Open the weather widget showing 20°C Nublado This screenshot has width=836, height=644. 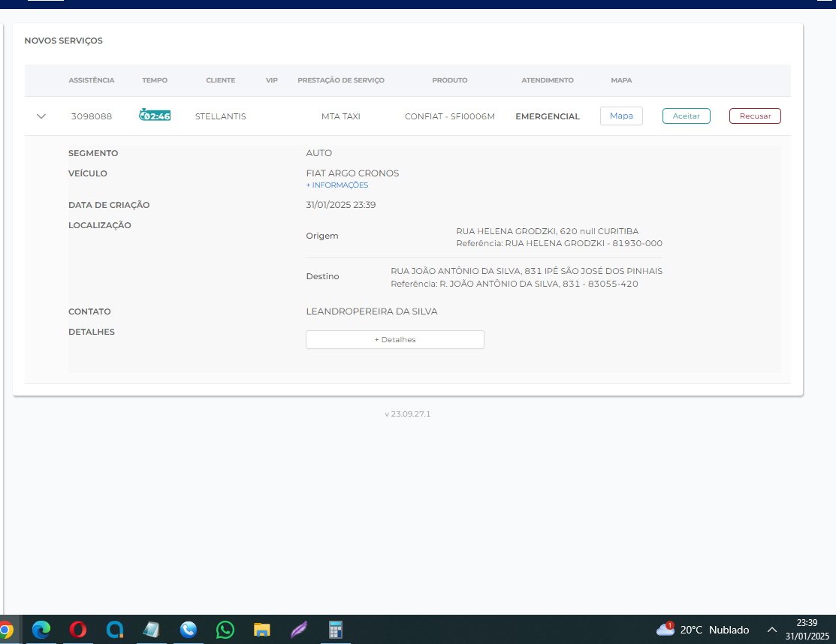point(702,630)
